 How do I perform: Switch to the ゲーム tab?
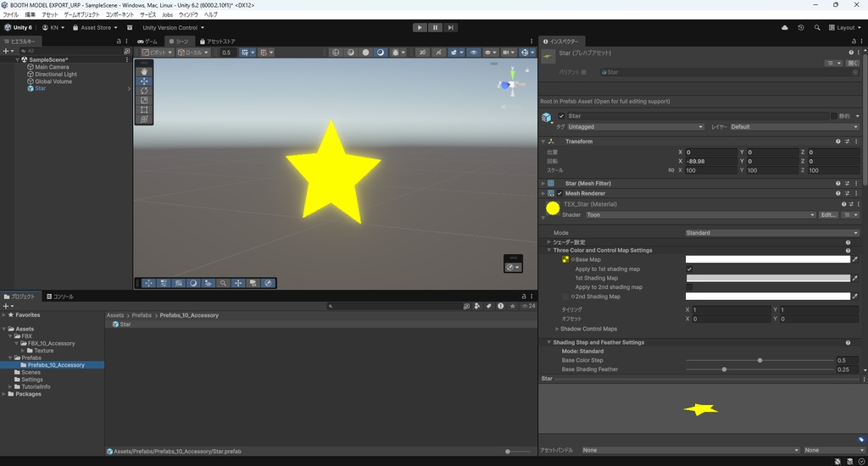pos(147,42)
